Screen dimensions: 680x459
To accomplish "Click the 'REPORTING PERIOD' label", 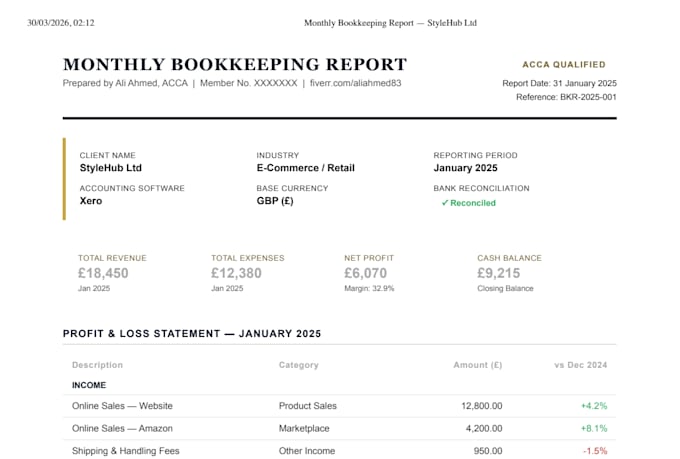I will [x=475, y=155].
